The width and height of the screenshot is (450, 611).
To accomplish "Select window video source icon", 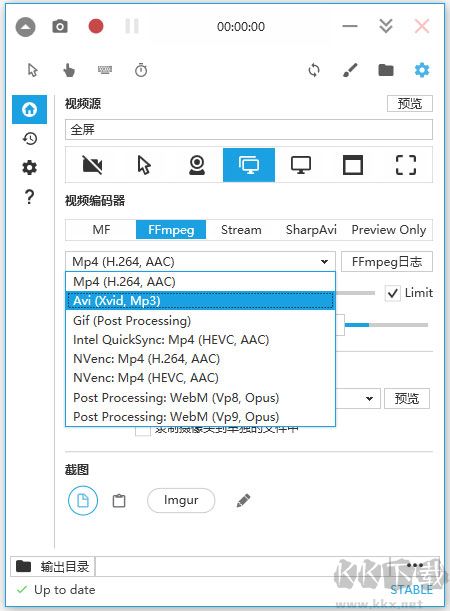I will 353,165.
